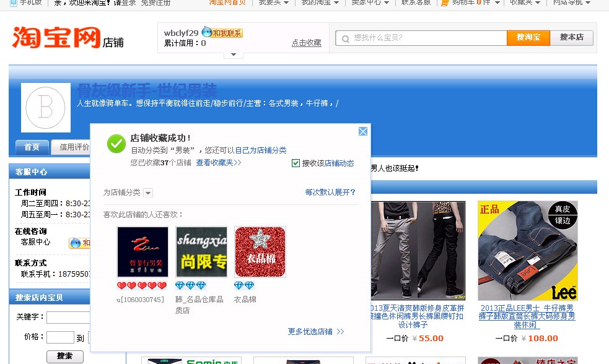Click the 韩_名品仓库品质店 shop name
Viewport: 609px width, 364px height.
(x=199, y=305)
